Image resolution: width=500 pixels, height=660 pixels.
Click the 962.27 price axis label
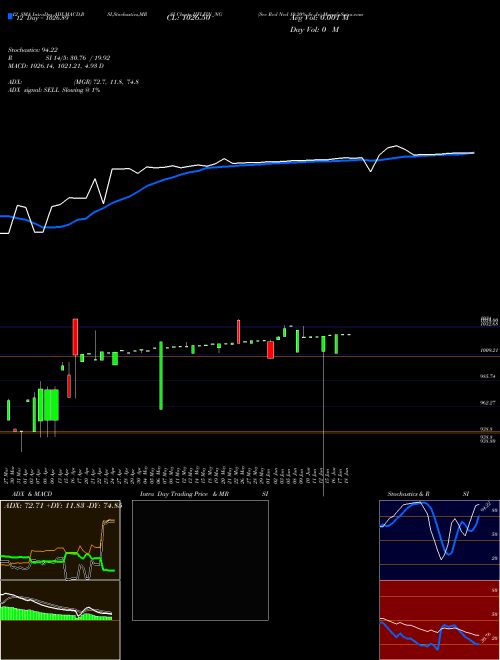click(489, 403)
